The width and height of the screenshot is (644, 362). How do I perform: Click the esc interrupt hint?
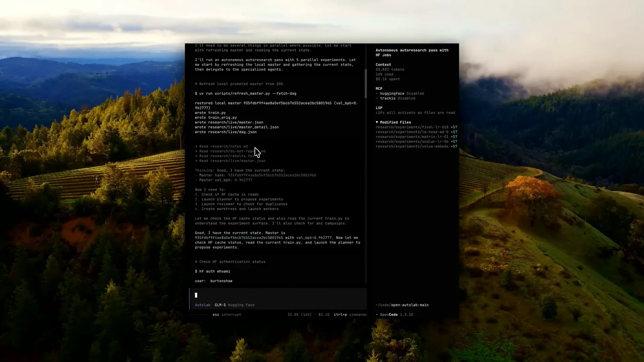pyautogui.click(x=227, y=315)
